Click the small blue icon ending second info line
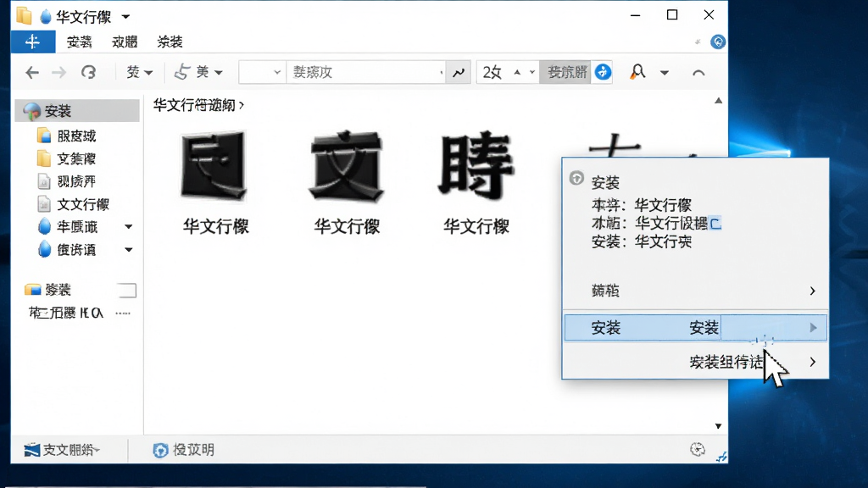The image size is (868, 488). [715, 224]
